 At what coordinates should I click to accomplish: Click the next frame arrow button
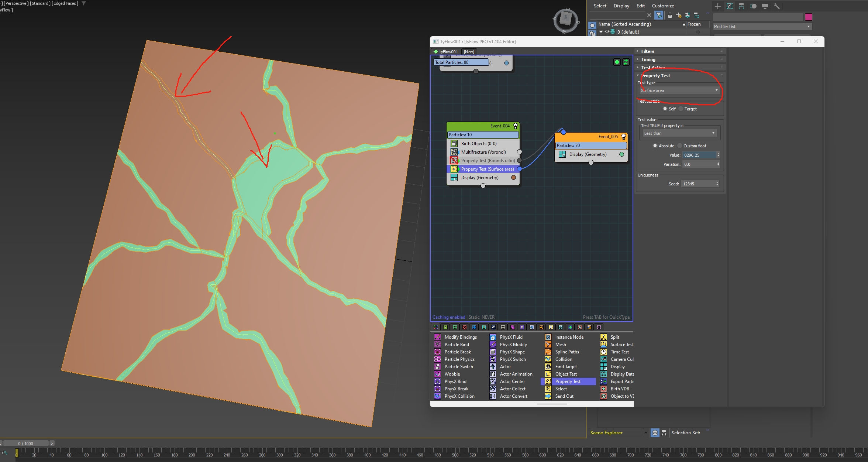click(x=52, y=444)
